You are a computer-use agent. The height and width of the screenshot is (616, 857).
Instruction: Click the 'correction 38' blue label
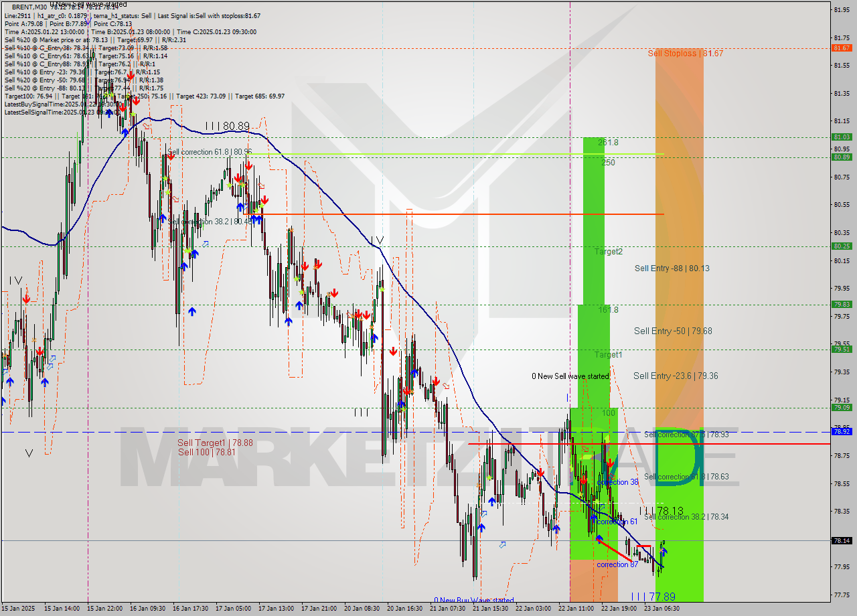tap(617, 483)
